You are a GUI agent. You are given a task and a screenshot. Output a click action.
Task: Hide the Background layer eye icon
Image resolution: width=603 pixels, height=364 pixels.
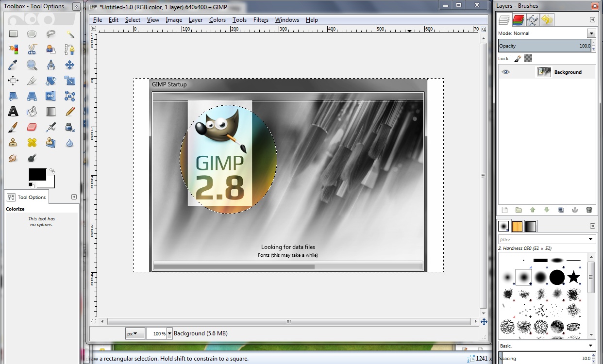(x=506, y=72)
